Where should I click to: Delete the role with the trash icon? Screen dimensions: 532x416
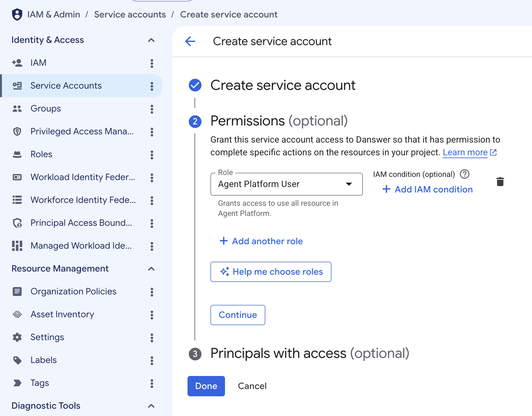tap(500, 182)
